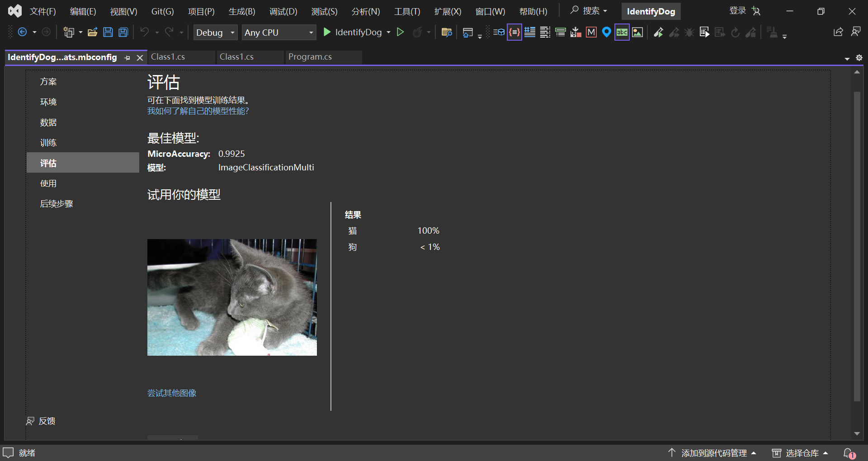The width and height of the screenshot is (868, 461).
Task: Click the Find in Files folder icon
Action: [447, 32]
